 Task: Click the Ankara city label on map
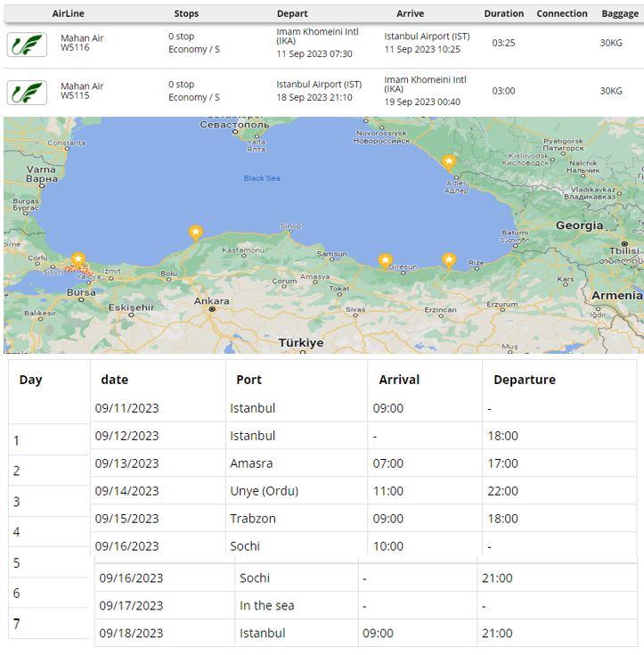click(x=212, y=301)
